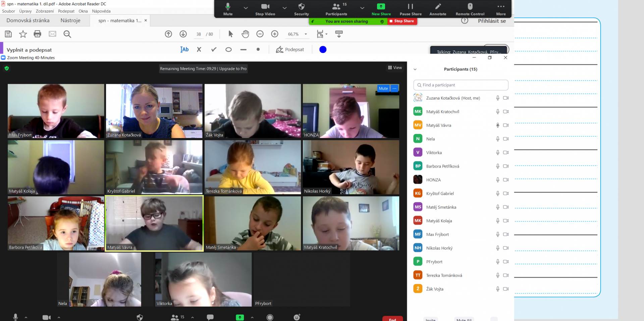
Task: Select the Add text IAb tool
Action: pos(184,50)
